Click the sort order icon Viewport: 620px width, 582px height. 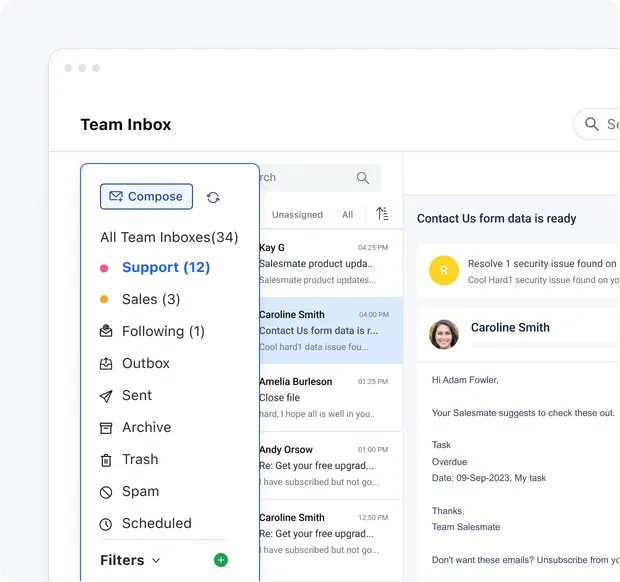(382, 214)
